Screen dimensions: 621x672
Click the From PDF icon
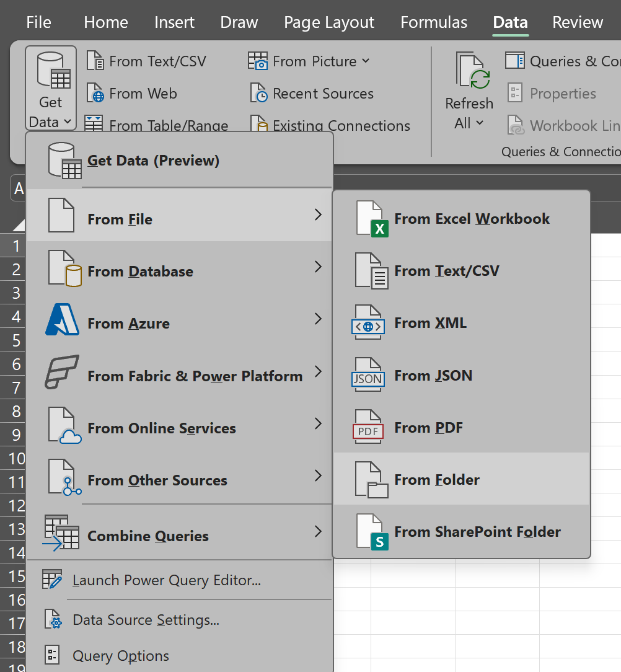pyautogui.click(x=368, y=428)
